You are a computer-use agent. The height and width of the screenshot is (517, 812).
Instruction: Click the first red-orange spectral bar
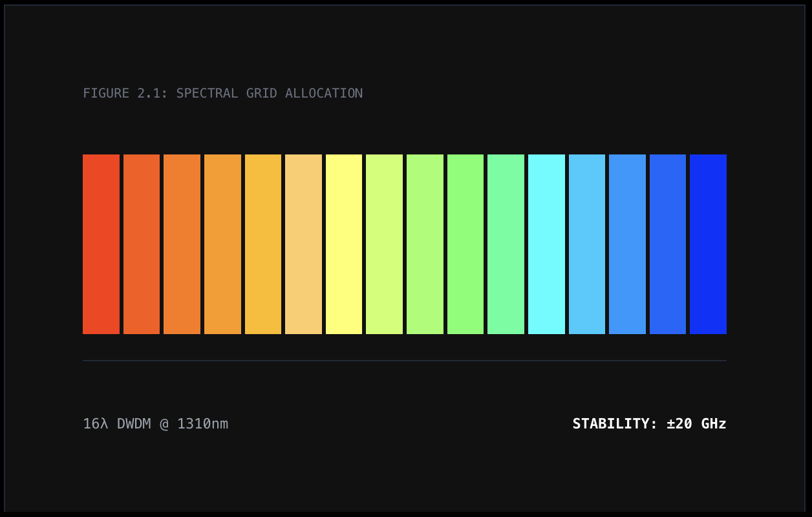[101, 244]
